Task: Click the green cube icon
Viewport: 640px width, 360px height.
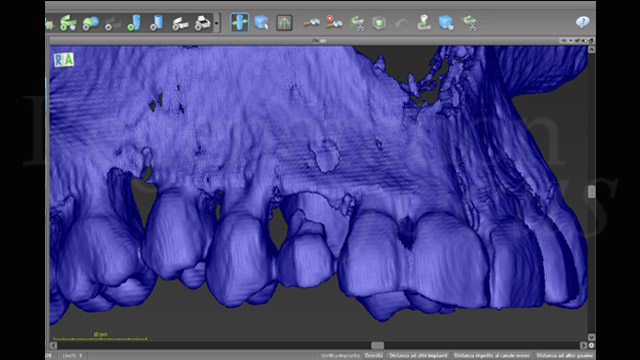Action: point(379,23)
